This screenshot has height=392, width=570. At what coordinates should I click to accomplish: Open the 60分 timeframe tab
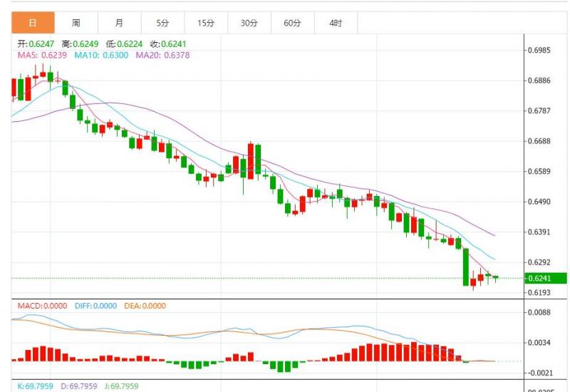pos(293,23)
